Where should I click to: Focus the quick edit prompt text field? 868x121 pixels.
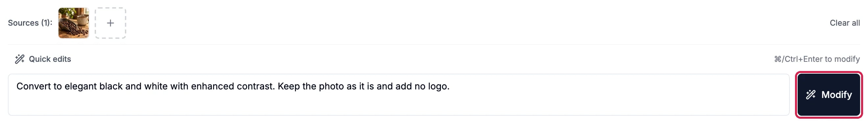pos(398,95)
